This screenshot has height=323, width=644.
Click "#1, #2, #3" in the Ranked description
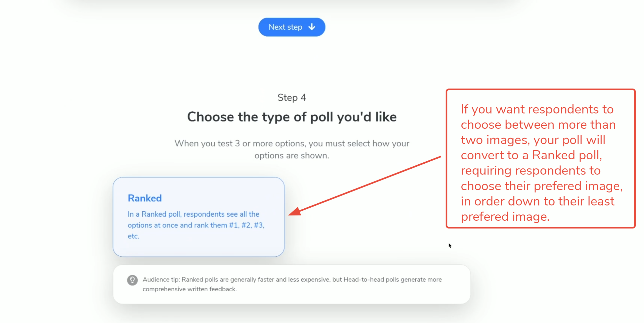[x=247, y=225]
